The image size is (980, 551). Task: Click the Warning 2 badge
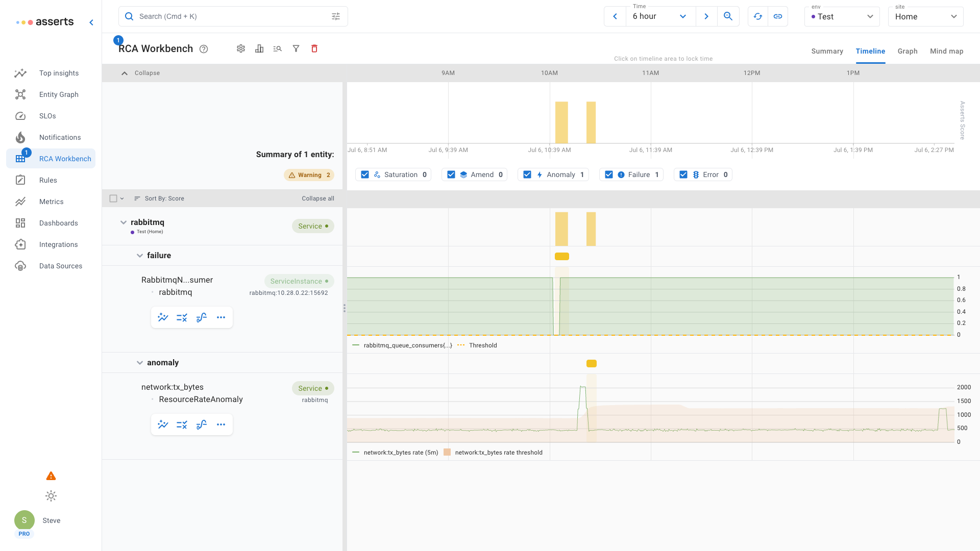309,175
